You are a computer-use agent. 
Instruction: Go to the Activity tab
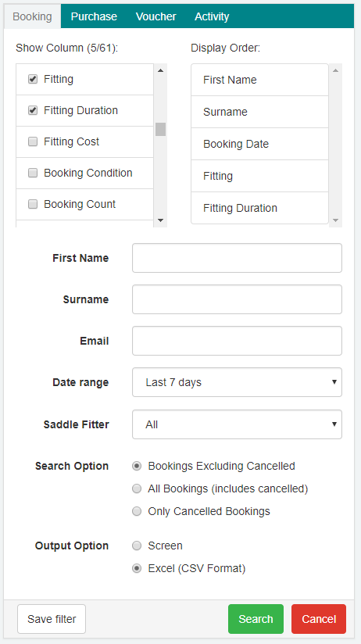pyautogui.click(x=212, y=16)
